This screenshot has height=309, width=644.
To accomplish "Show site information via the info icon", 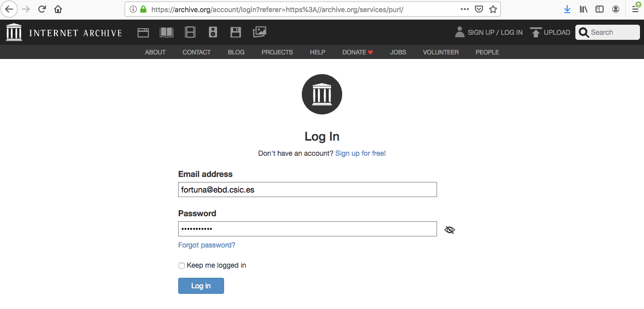I will pos(133,9).
